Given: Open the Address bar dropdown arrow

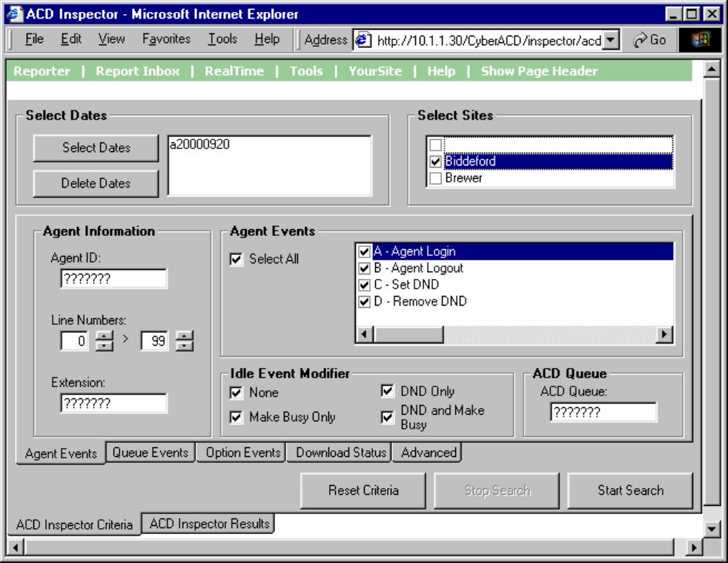Looking at the screenshot, I should pyautogui.click(x=612, y=40).
